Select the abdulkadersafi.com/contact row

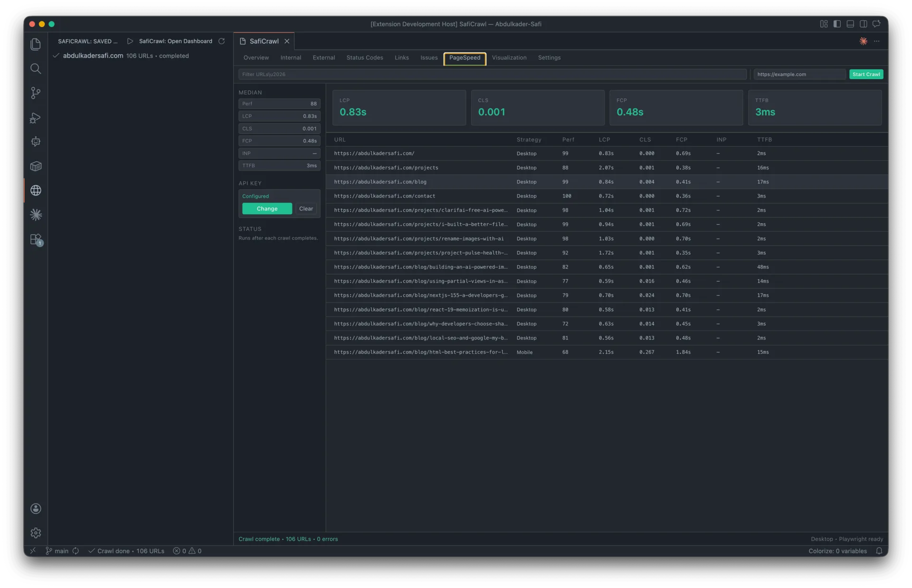pyautogui.click(x=607, y=196)
